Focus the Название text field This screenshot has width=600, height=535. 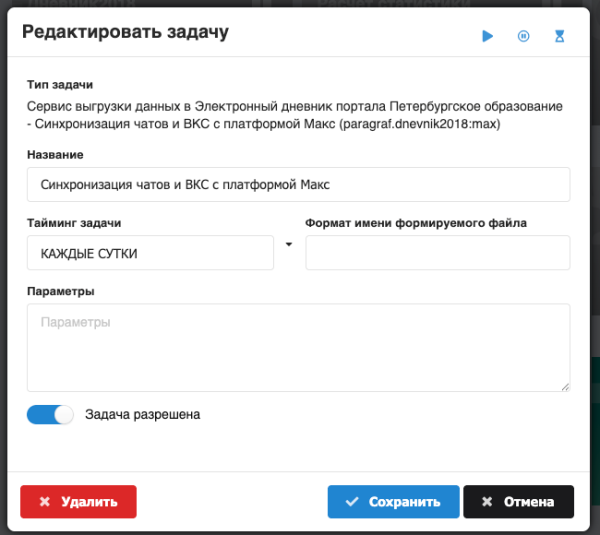[298, 185]
